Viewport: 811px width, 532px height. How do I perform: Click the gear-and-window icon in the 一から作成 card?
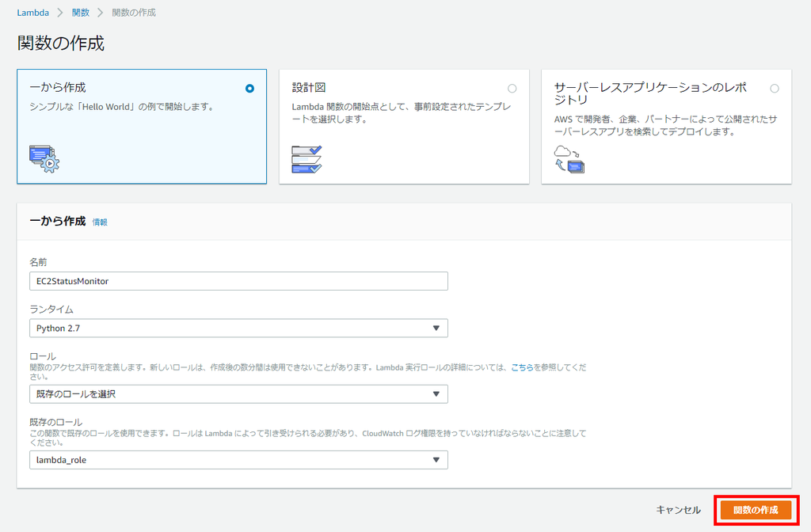click(x=44, y=158)
